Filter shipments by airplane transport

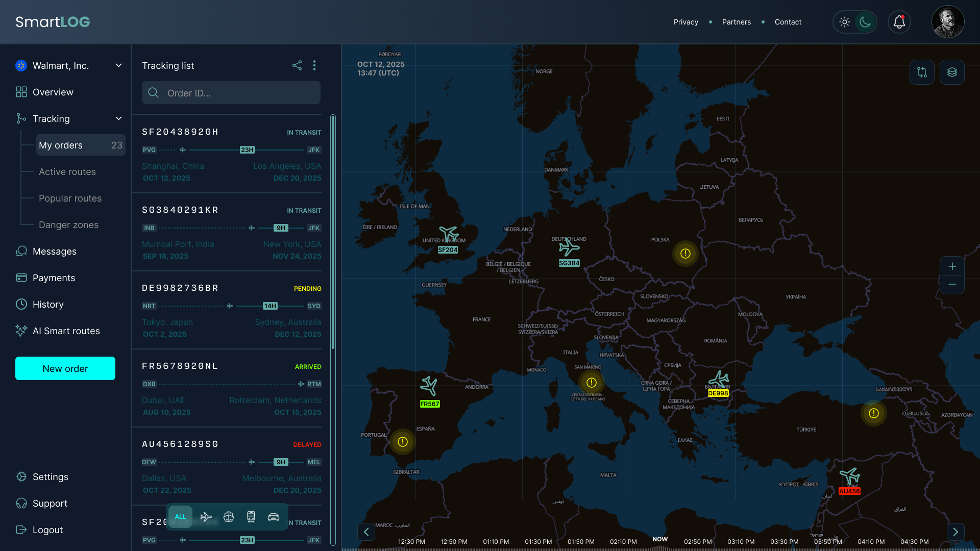pos(206,517)
